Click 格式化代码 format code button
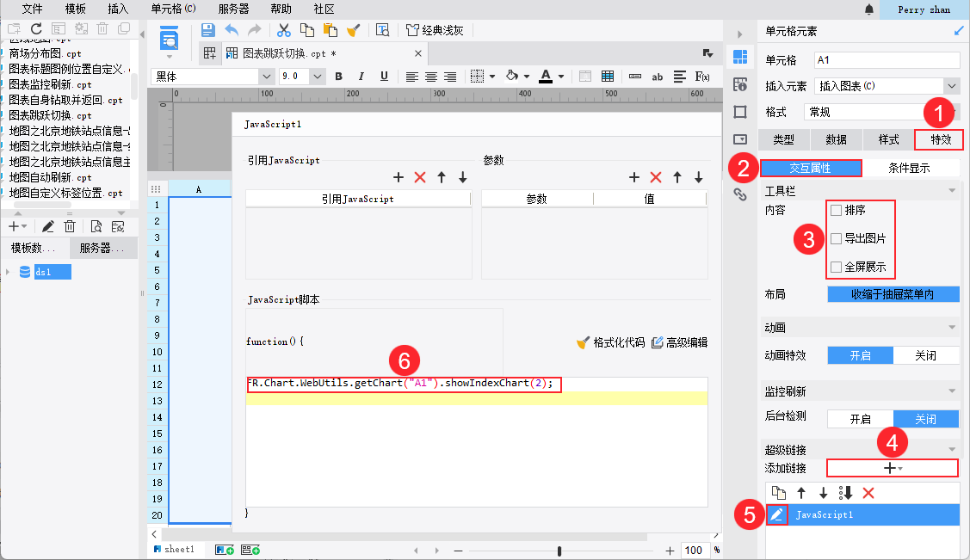This screenshot has width=970, height=560. (610, 342)
